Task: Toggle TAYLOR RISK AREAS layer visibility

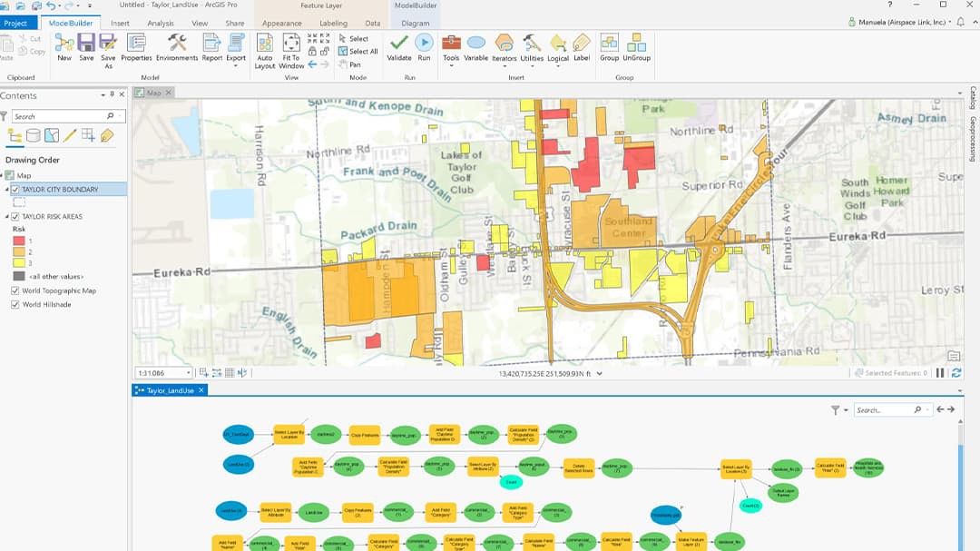Action: point(15,216)
